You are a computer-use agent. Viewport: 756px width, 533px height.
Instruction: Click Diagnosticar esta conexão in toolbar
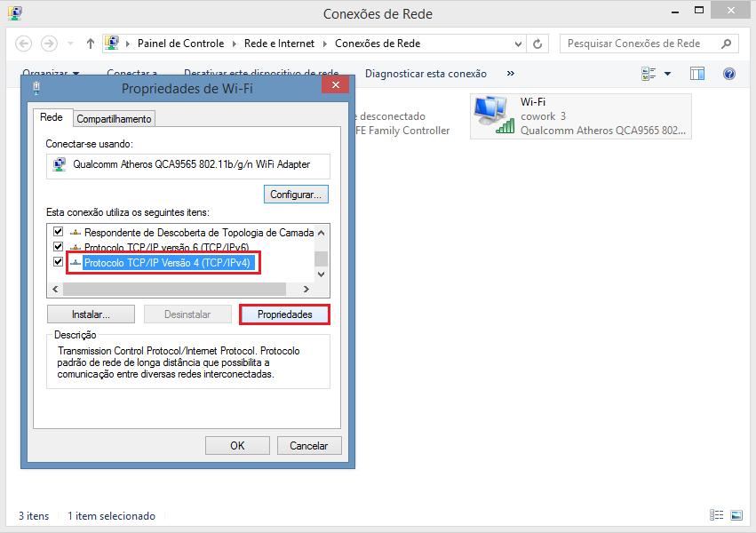pos(426,74)
